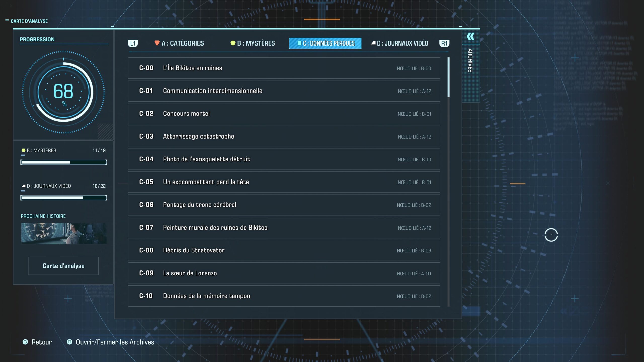Image resolution: width=644 pixels, height=362 pixels.
Task: Click linked node B-02 on row C-06
Action: pos(414,205)
